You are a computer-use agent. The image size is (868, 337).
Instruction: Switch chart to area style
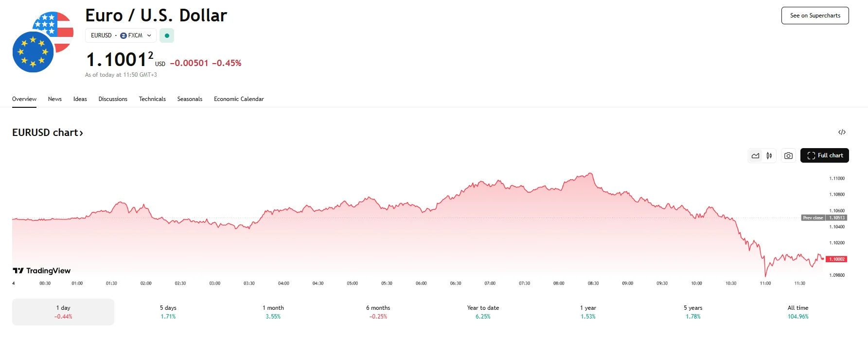[x=755, y=156]
